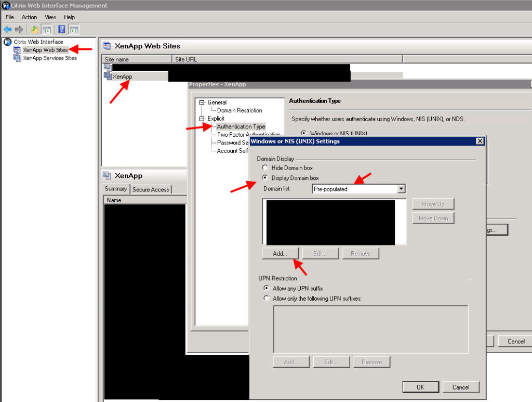Open Help using the blue question mark icon
Screen dimensions: 532x402
coord(61,29)
